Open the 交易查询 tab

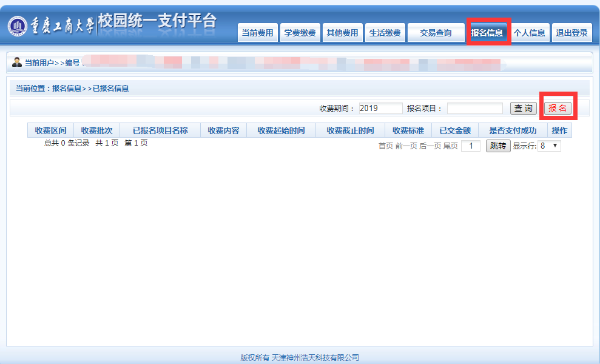click(x=436, y=33)
